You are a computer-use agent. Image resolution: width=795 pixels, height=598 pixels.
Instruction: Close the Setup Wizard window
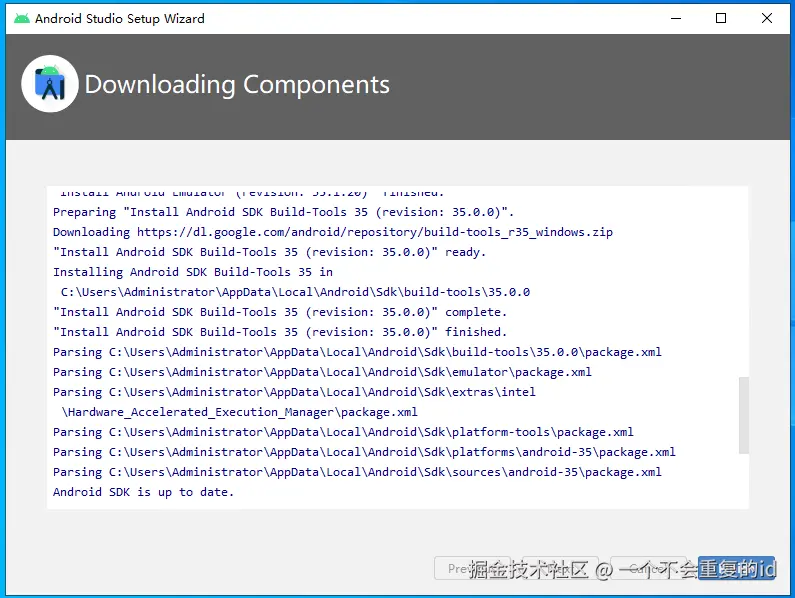tap(767, 18)
